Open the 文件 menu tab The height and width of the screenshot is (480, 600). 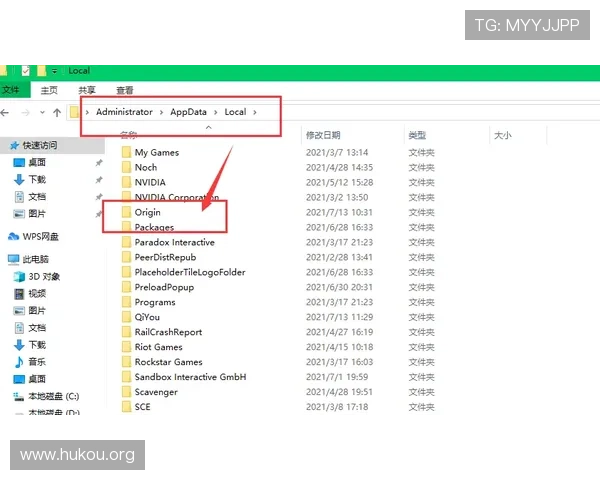(11, 90)
